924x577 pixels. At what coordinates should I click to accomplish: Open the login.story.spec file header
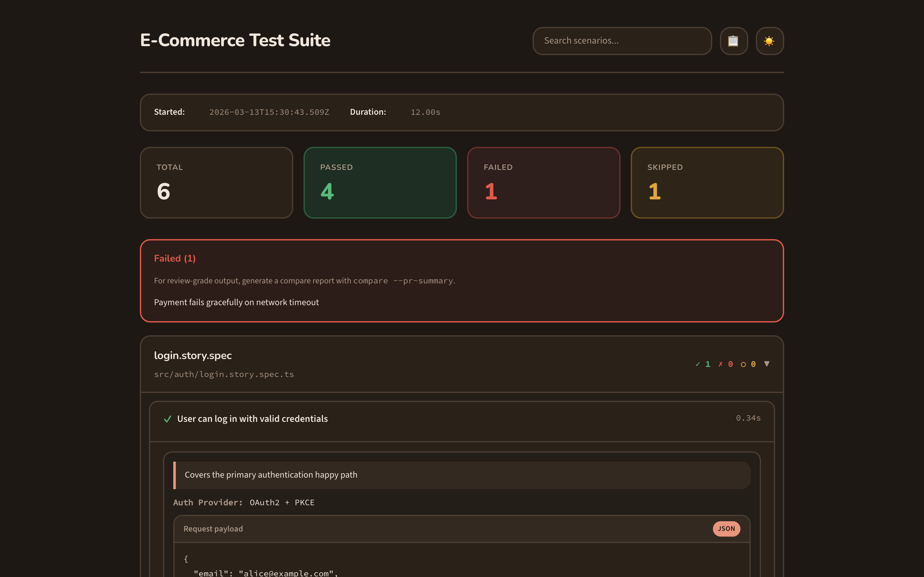pos(193,355)
